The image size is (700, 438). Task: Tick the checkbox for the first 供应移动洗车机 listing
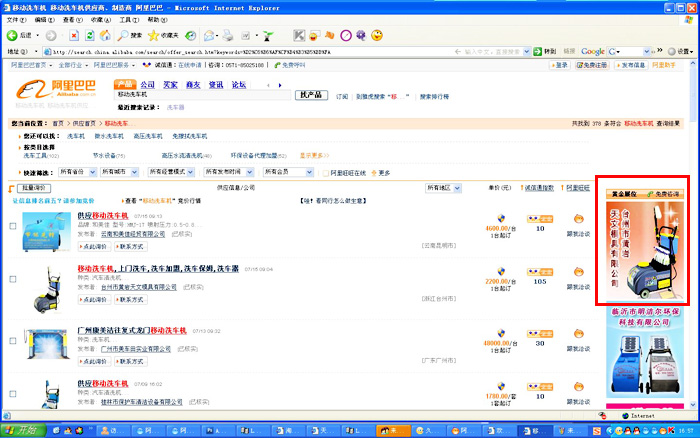click(x=13, y=226)
